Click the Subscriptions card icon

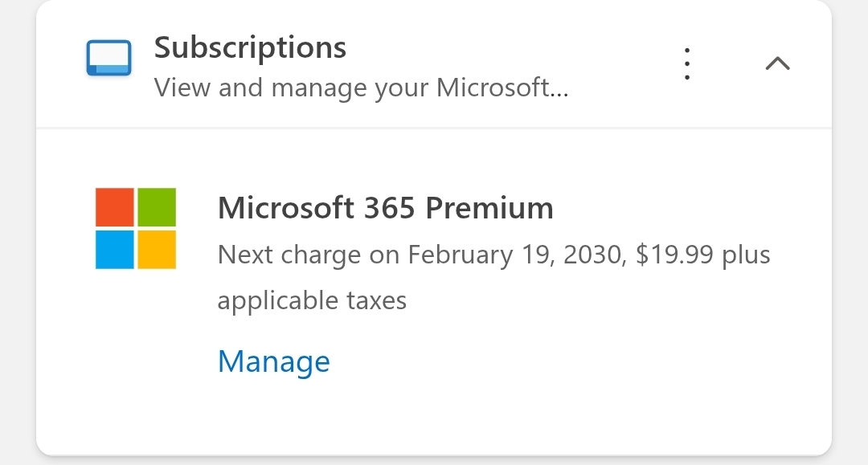[x=108, y=59]
